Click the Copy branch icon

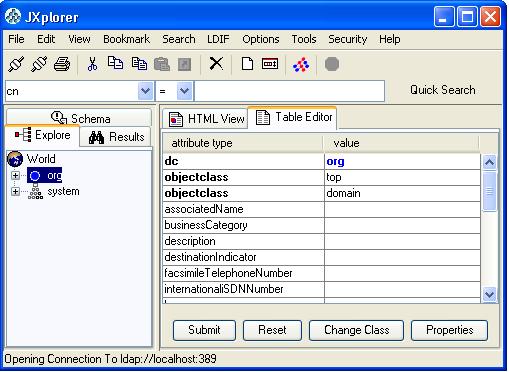click(115, 63)
